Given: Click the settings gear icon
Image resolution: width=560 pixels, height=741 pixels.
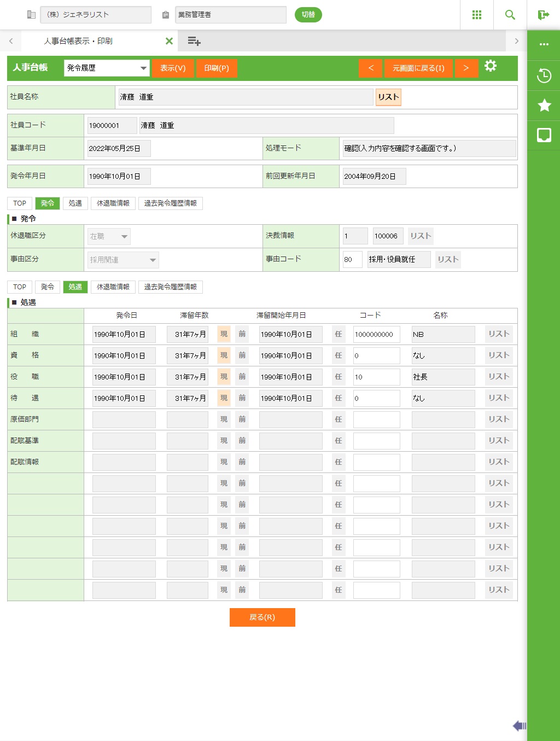Looking at the screenshot, I should tap(491, 66).
